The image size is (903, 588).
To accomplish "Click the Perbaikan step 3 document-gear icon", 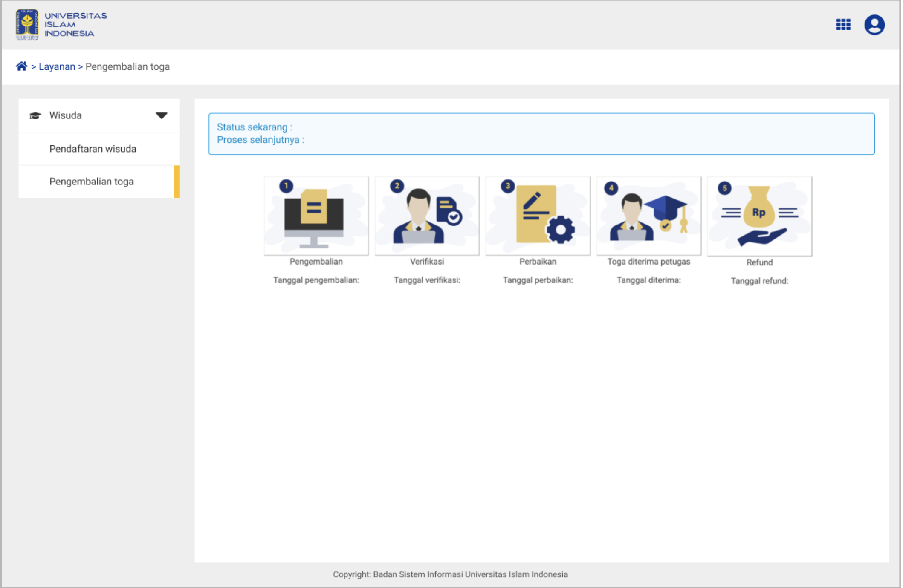I will pyautogui.click(x=538, y=216).
